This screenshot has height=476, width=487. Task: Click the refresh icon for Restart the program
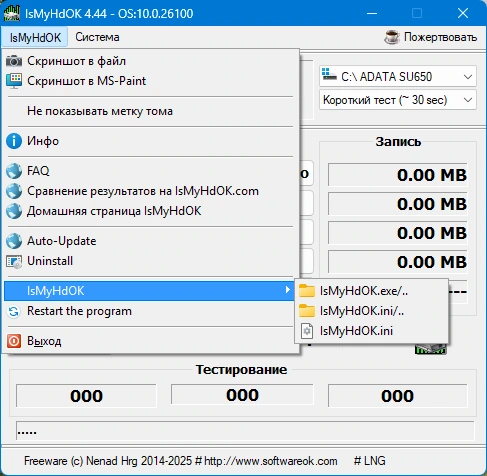pyautogui.click(x=14, y=312)
